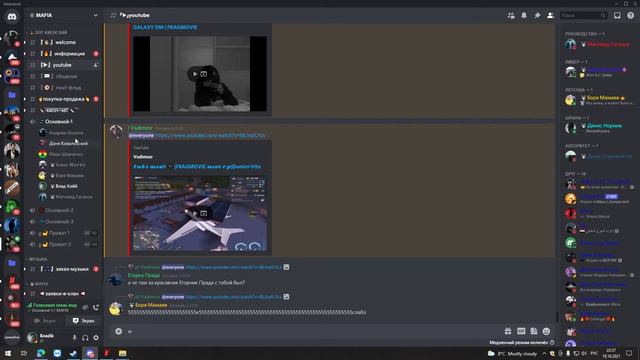The image size is (640, 360).
Task: Click the Экран screen share button
Action: pos(83,321)
